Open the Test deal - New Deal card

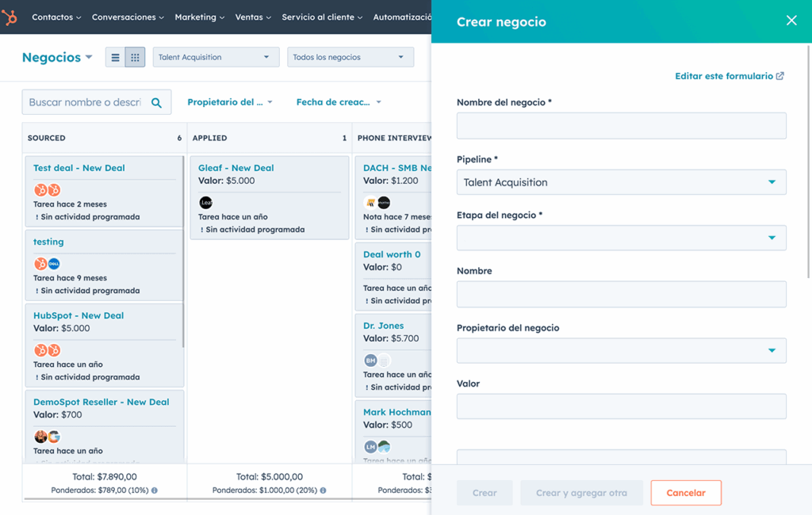click(x=79, y=168)
